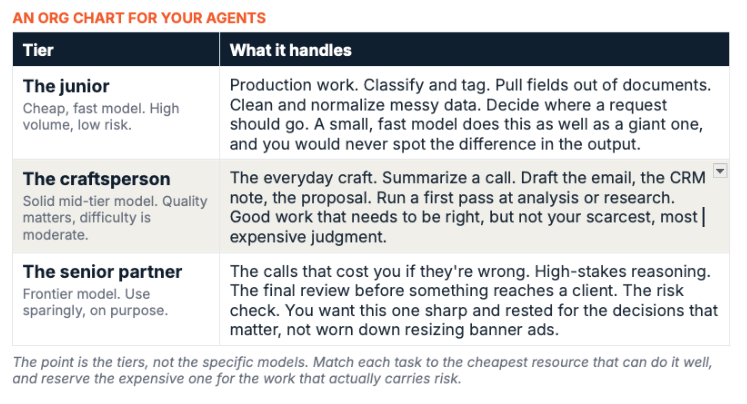
Task: Place cursor in 'Frontier model. Use sparingly' subtitle
Action: click(95, 302)
